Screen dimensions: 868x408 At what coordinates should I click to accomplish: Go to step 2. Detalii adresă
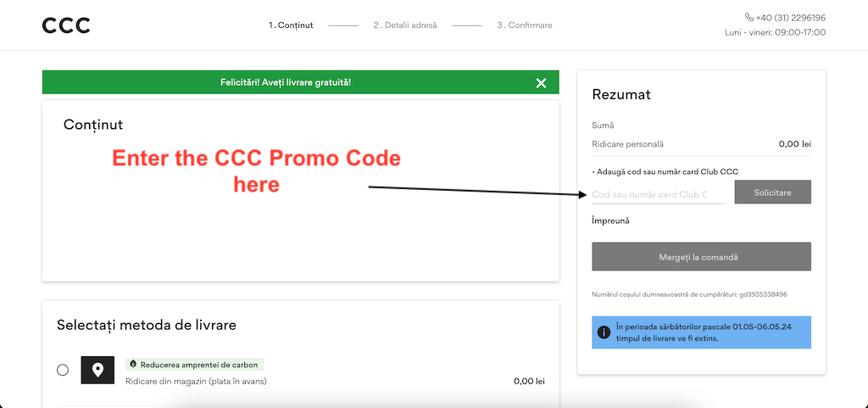tap(404, 25)
